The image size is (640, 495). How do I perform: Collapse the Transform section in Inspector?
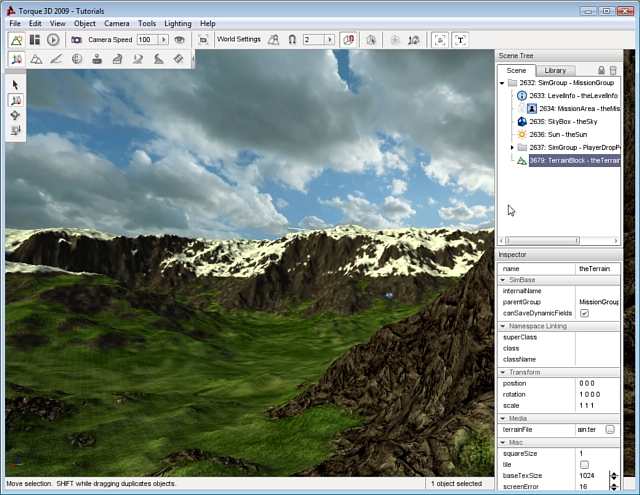503,371
